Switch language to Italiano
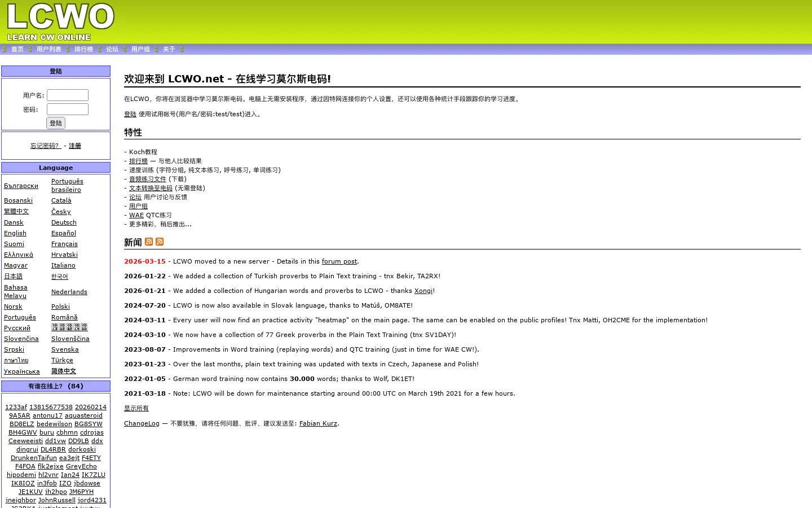Viewport: 812px width, 508px height. click(63, 265)
